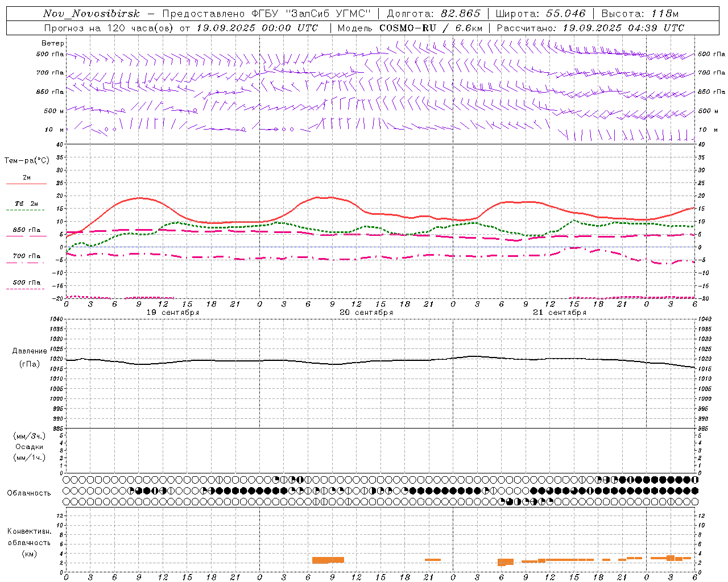
Task: Click the Широта: 55.046 value
Action: coord(540,14)
